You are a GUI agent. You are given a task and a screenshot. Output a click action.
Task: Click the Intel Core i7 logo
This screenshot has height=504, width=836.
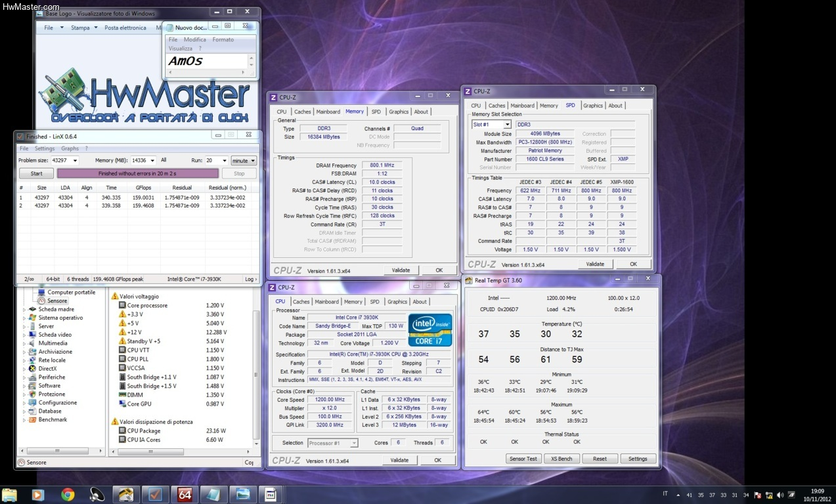click(x=430, y=330)
